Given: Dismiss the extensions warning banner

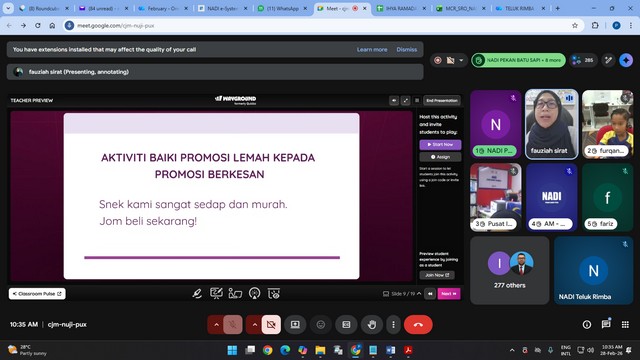Looking at the screenshot, I should (x=407, y=49).
